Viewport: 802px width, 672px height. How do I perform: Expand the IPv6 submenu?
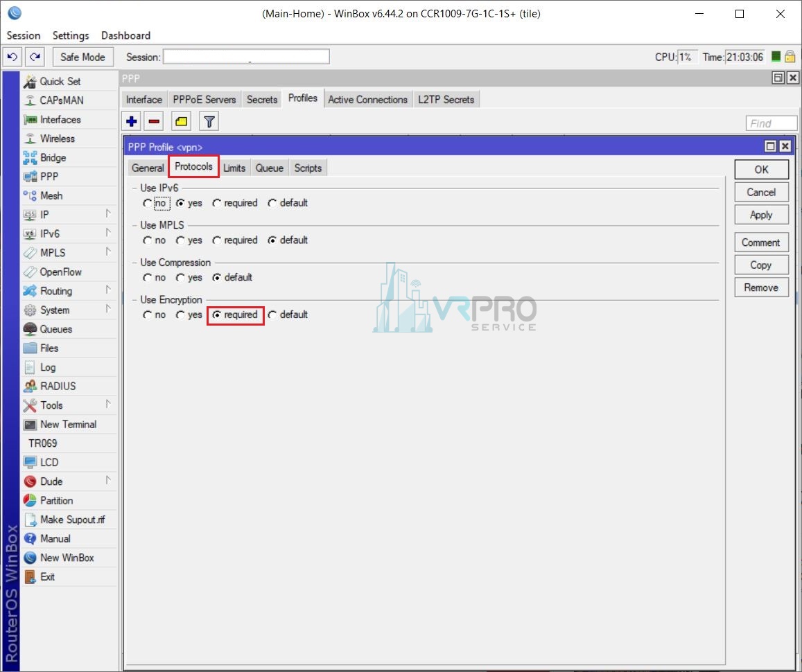[x=108, y=233]
